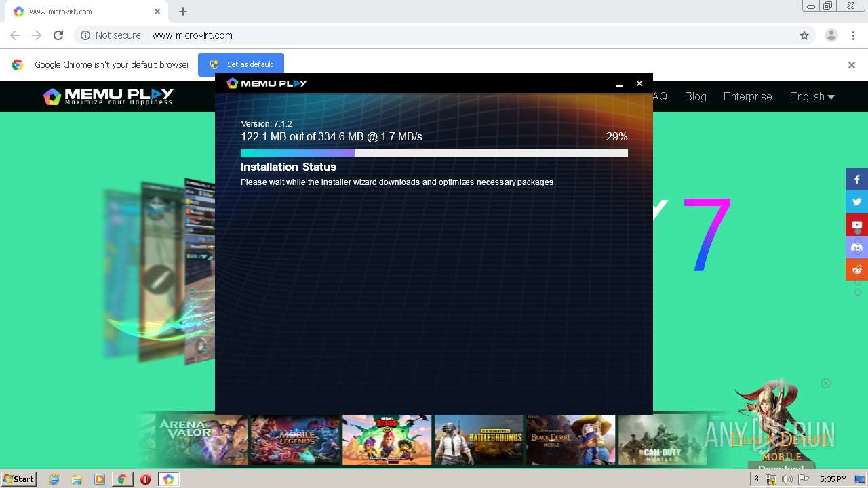Open Action Center flag icon
The image size is (868, 488).
[804, 479]
